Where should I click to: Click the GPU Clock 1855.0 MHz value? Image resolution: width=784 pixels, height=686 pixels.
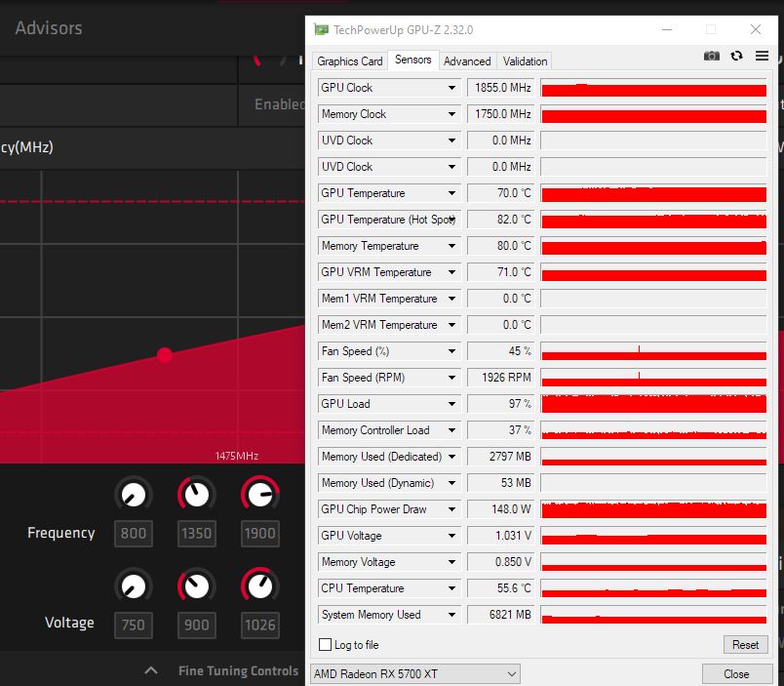(x=500, y=88)
